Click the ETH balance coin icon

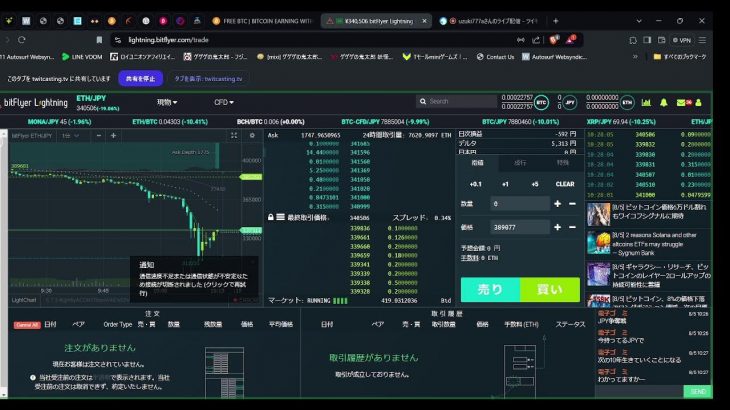627,102
